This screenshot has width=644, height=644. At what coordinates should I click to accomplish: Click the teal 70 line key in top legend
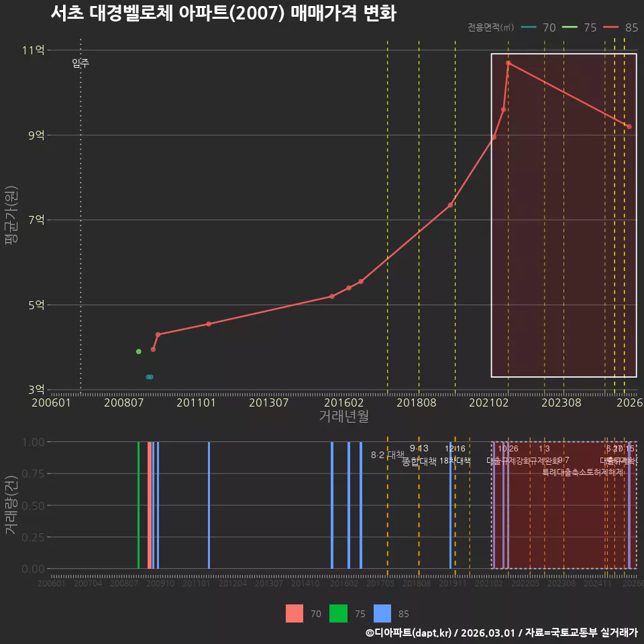coord(529,28)
